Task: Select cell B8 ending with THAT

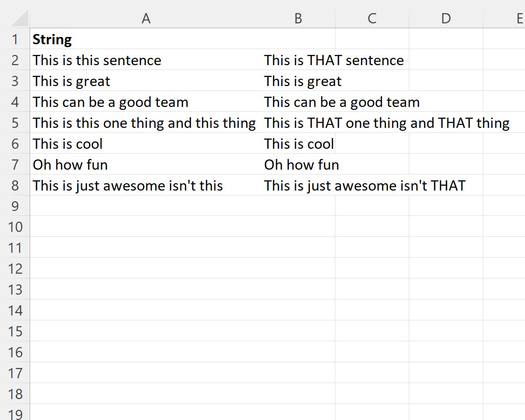Action: click(298, 185)
